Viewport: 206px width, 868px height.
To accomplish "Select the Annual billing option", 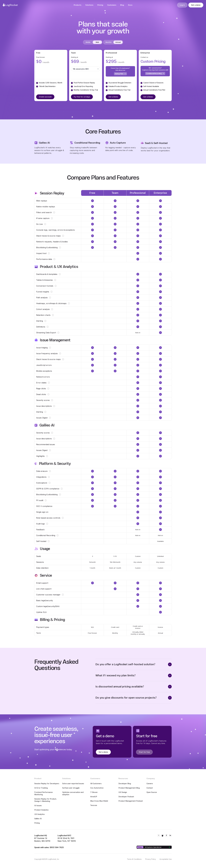I will pos(118,42).
